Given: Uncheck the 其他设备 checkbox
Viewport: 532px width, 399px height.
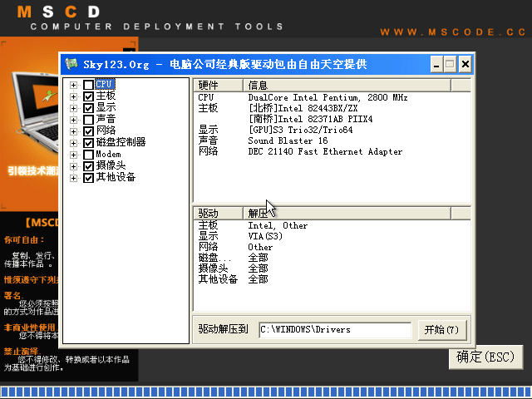Looking at the screenshot, I should pos(88,178).
